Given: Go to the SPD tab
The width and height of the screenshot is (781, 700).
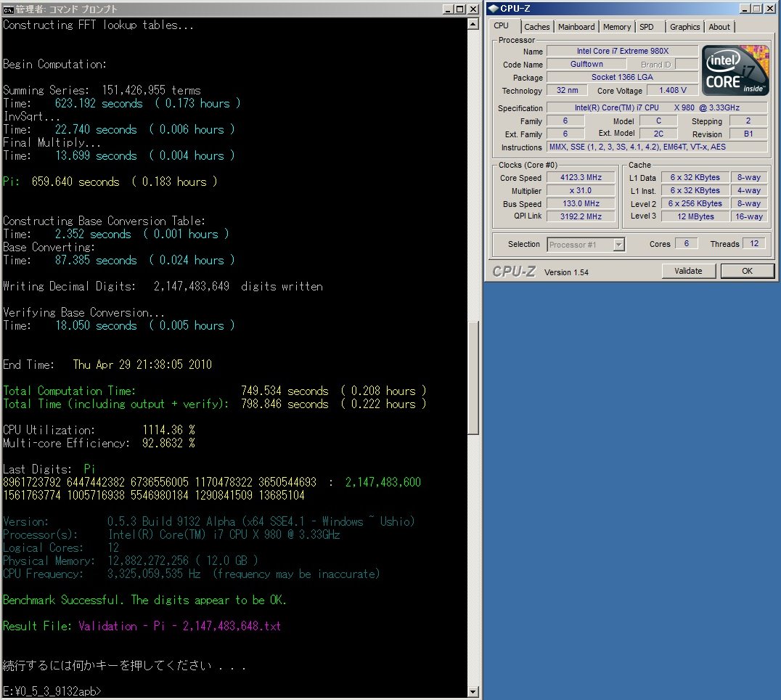Looking at the screenshot, I should tap(646, 27).
